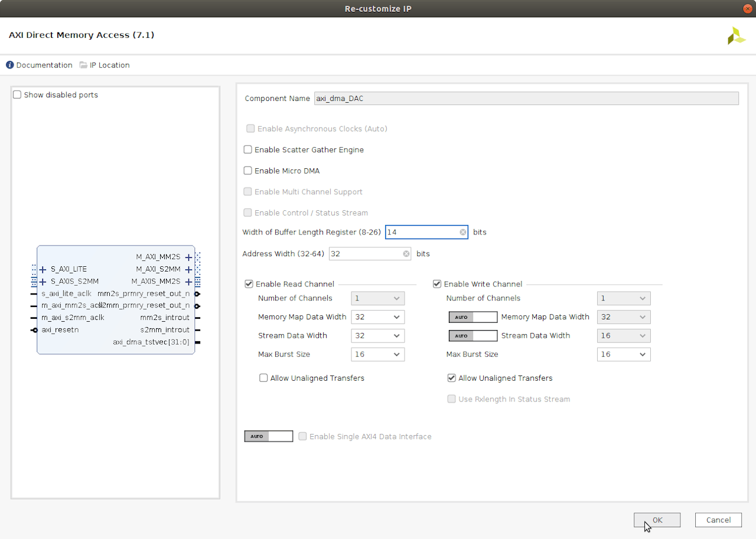Cancel the Re-customize IP dialog
This screenshot has width=756, height=539.
tap(718, 520)
